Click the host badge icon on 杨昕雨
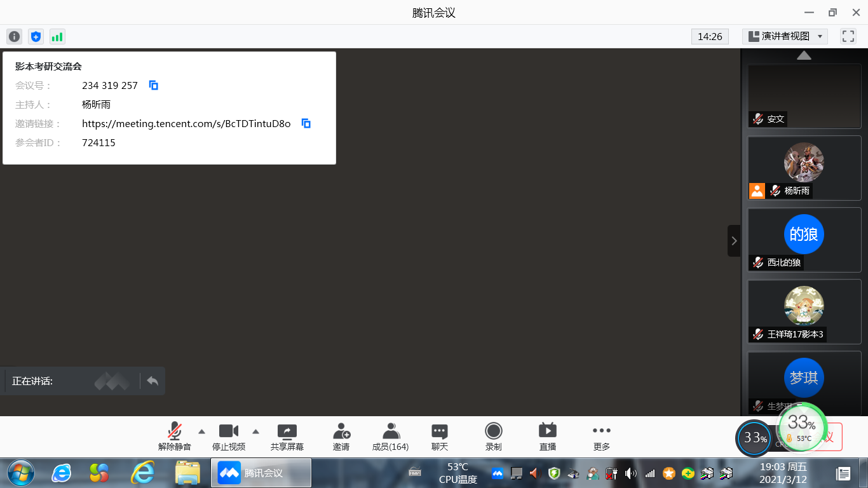 click(757, 191)
